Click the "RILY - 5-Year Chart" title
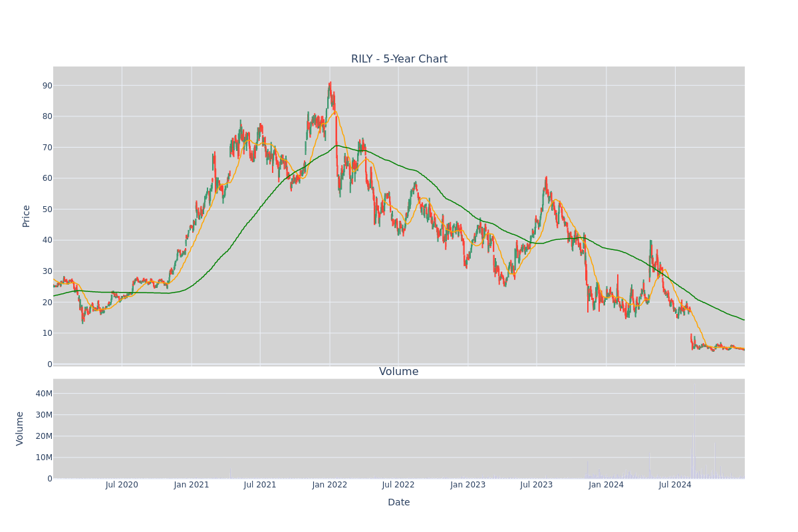Viewport: 798px width, 532px height. pos(399,59)
